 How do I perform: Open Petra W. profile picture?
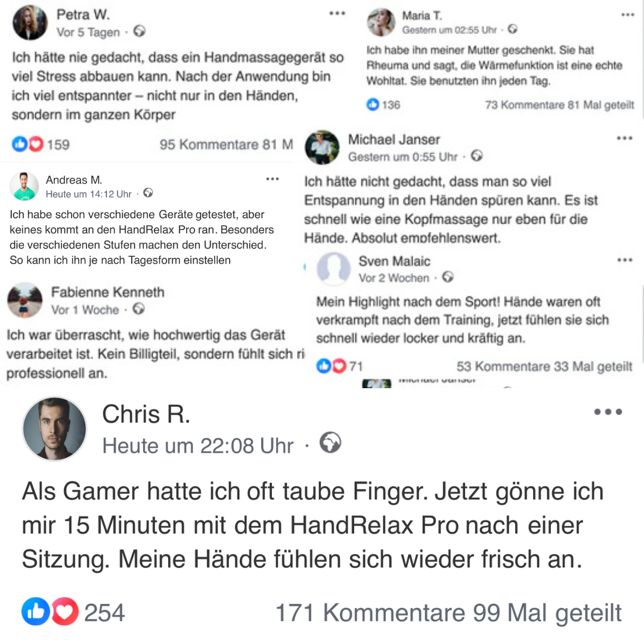pyautogui.click(x=30, y=22)
